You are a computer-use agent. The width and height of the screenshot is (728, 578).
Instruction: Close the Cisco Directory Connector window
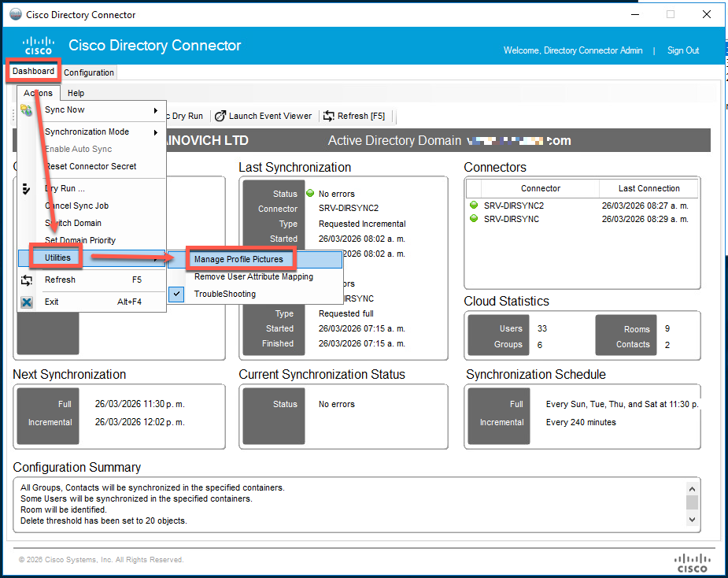tap(707, 14)
